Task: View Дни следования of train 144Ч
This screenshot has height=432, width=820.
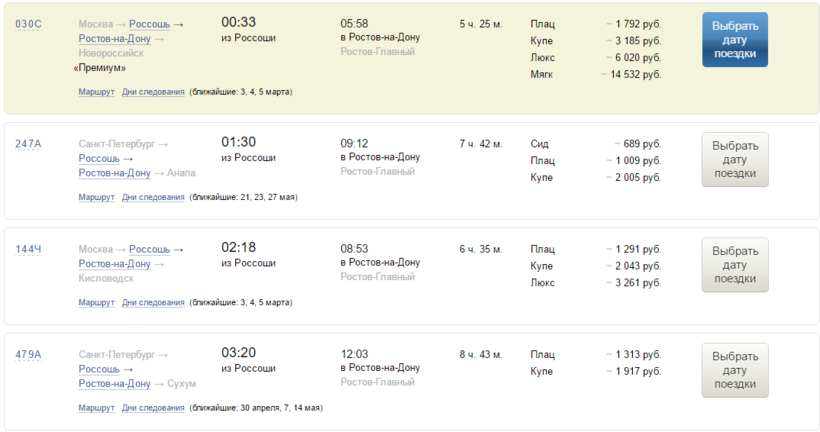Action: [153, 302]
